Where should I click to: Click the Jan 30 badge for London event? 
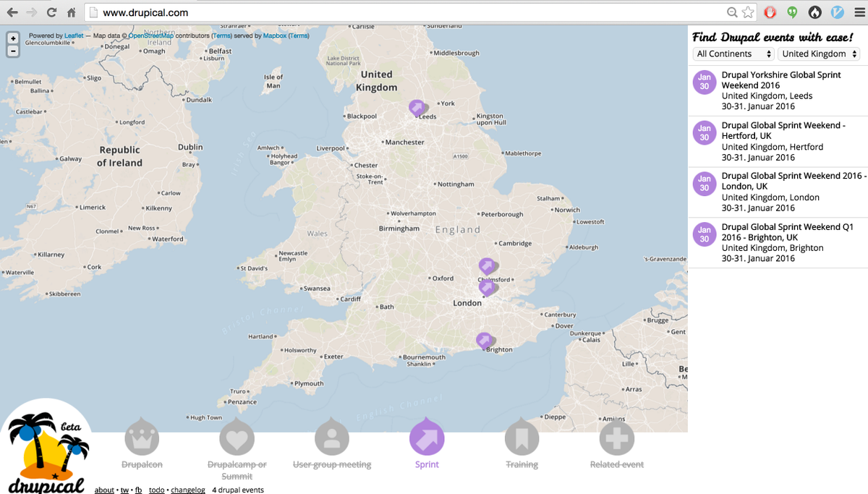[705, 183]
